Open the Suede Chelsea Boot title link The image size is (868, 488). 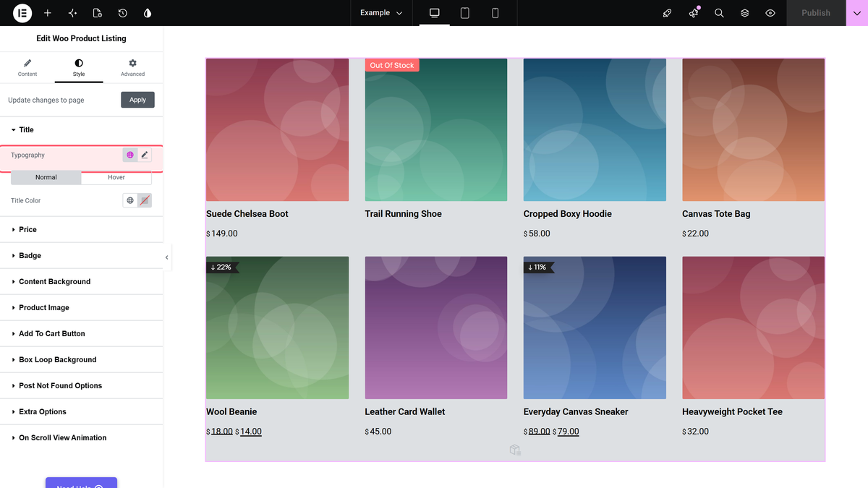click(247, 214)
